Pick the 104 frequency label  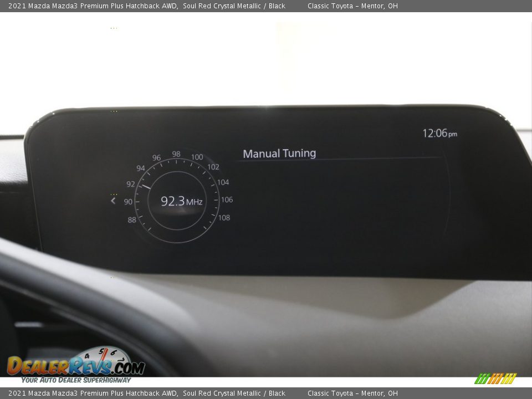[x=223, y=182]
